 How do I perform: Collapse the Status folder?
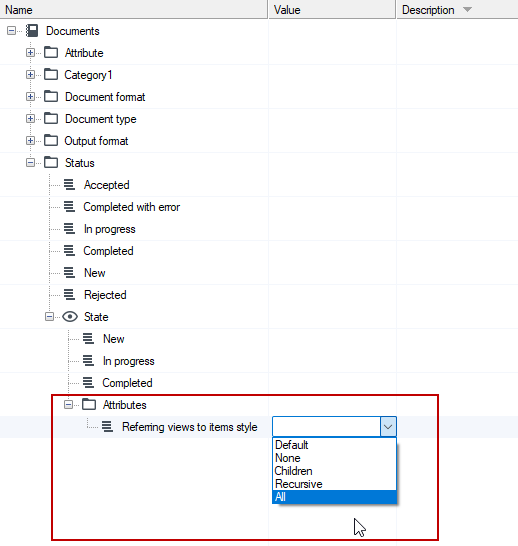tap(30, 163)
